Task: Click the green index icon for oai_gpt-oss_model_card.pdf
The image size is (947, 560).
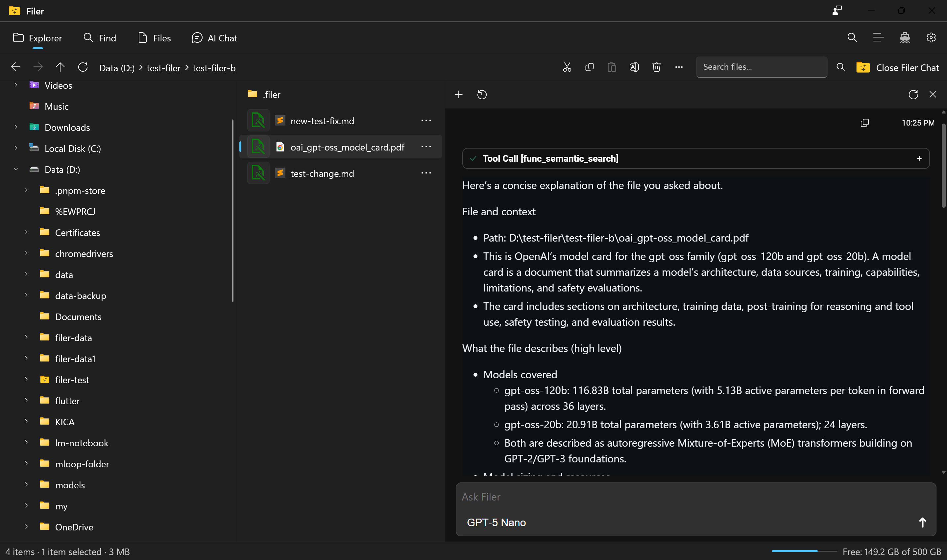Action: point(258,147)
